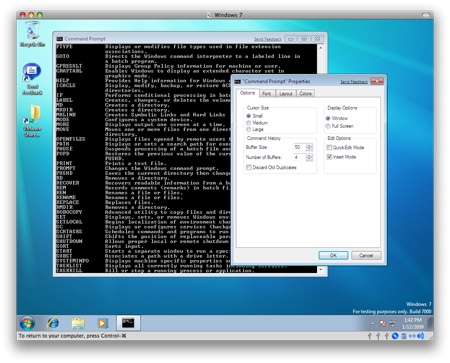This screenshot has height=363, width=450.
Task: Enable QuickEdit Mode checkbox
Action: click(329, 147)
